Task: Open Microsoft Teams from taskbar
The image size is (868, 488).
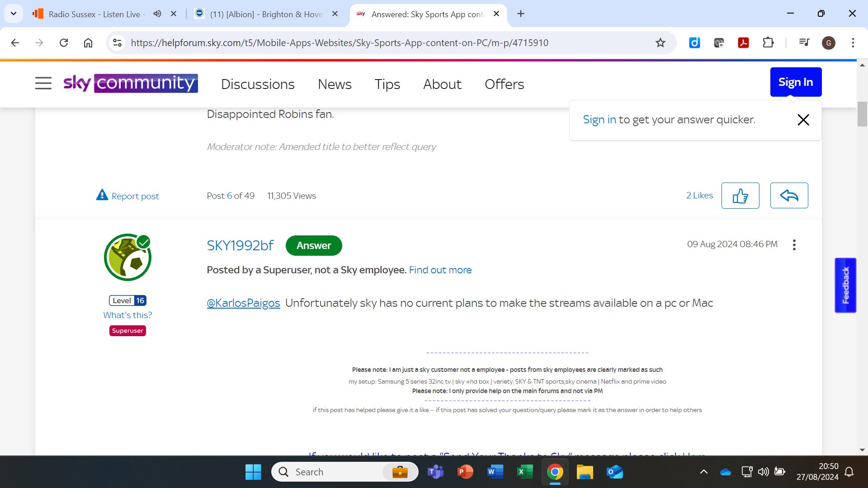Action: coord(435,472)
